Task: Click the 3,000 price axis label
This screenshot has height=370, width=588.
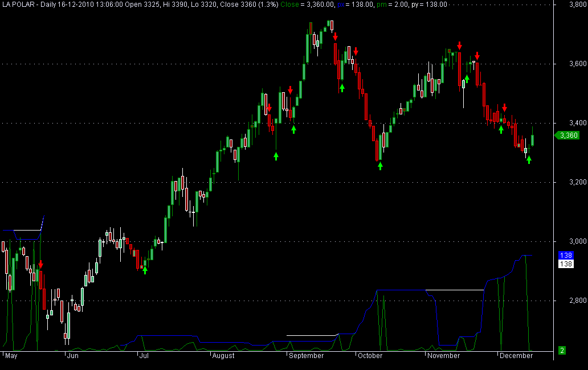Action: (x=578, y=241)
